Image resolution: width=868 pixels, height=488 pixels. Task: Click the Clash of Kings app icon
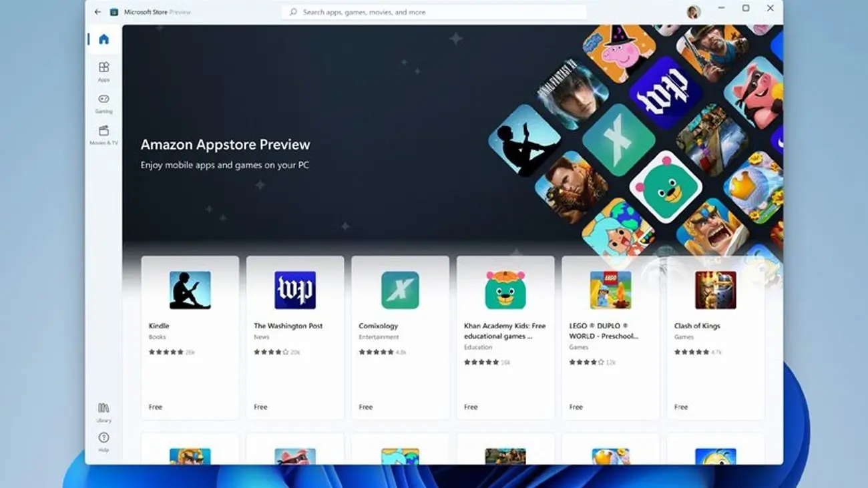[715, 290]
